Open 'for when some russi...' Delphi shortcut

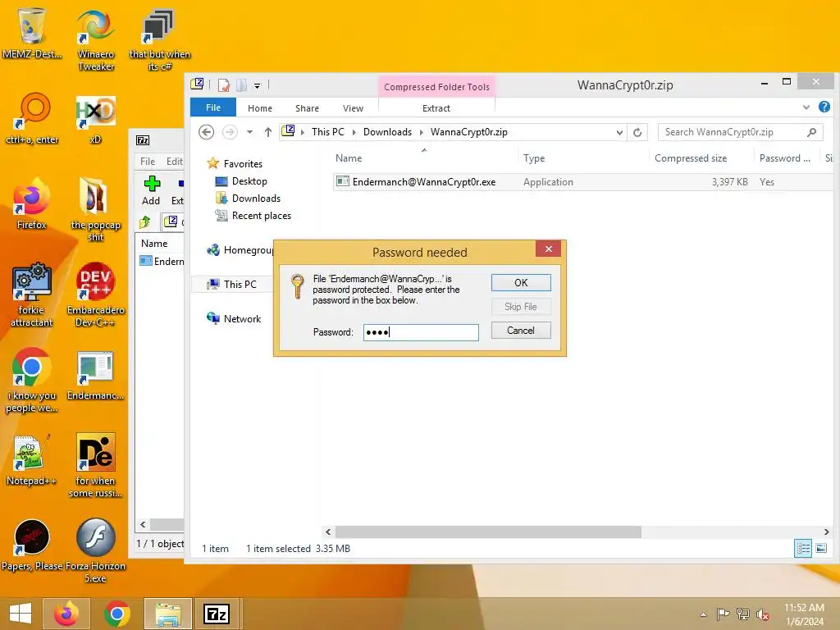coord(95,465)
